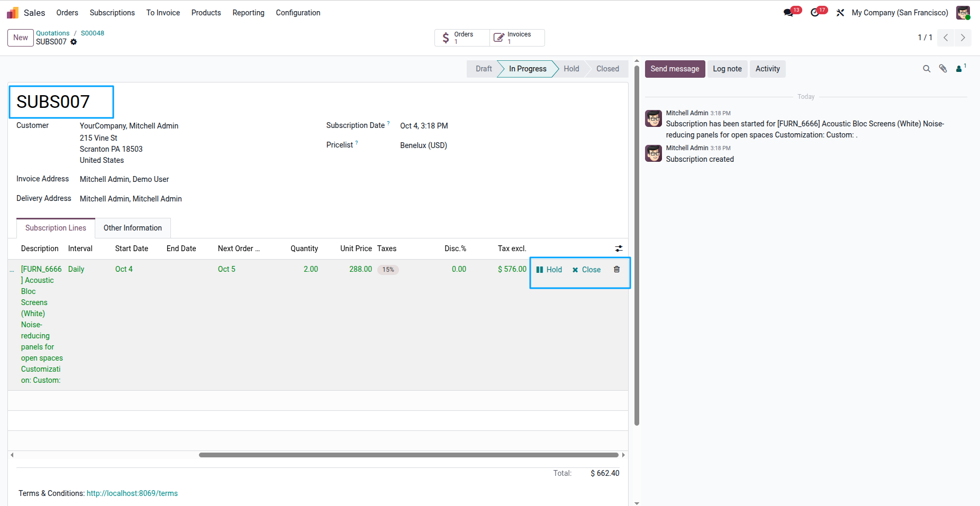Click Mitchell Admin avatar on subscription started message
This screenshot has width=980, height=506.
pos(654,118)
